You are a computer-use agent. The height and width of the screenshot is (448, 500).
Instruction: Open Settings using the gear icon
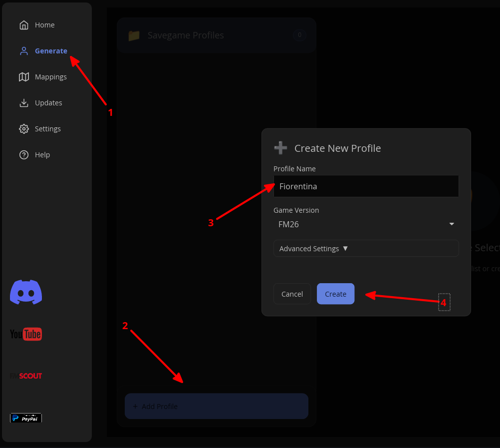point(23,128)
